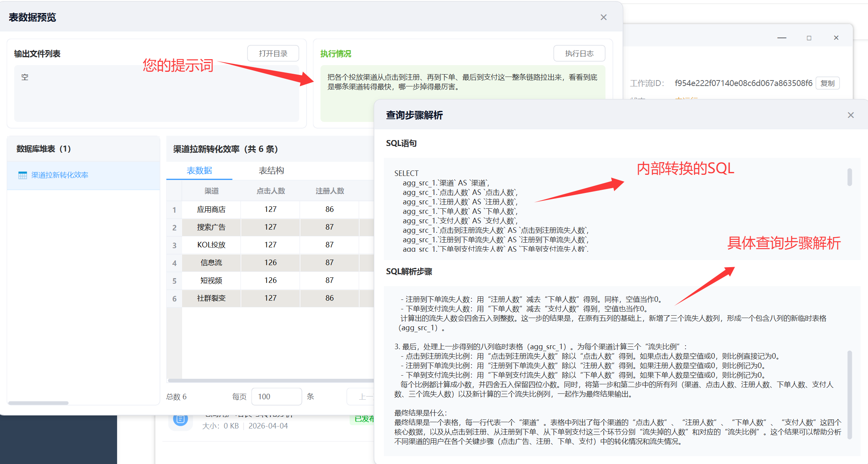
Task: Close the 表数据预览 dialog
Action: 603,17
